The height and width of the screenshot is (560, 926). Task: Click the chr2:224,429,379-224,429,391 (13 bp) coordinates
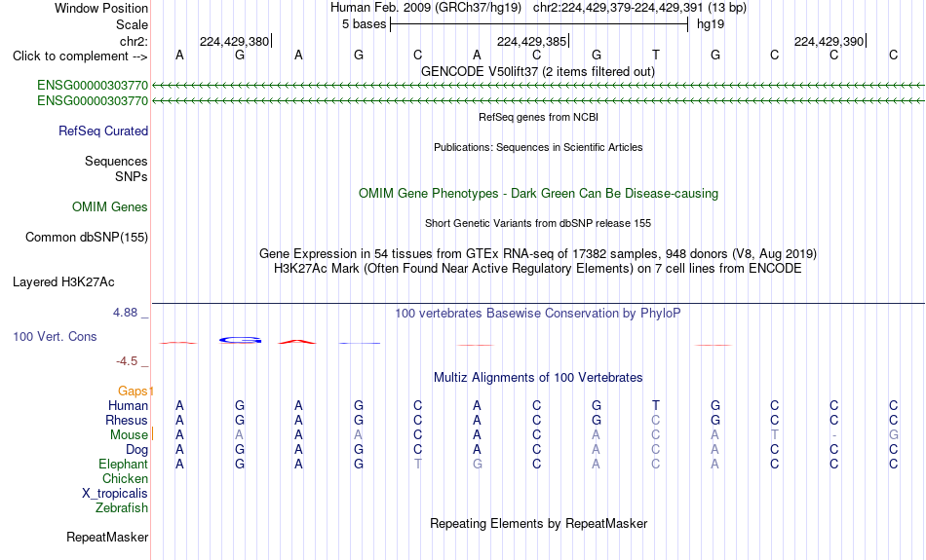pyautogui.click(x=639, y=8)
